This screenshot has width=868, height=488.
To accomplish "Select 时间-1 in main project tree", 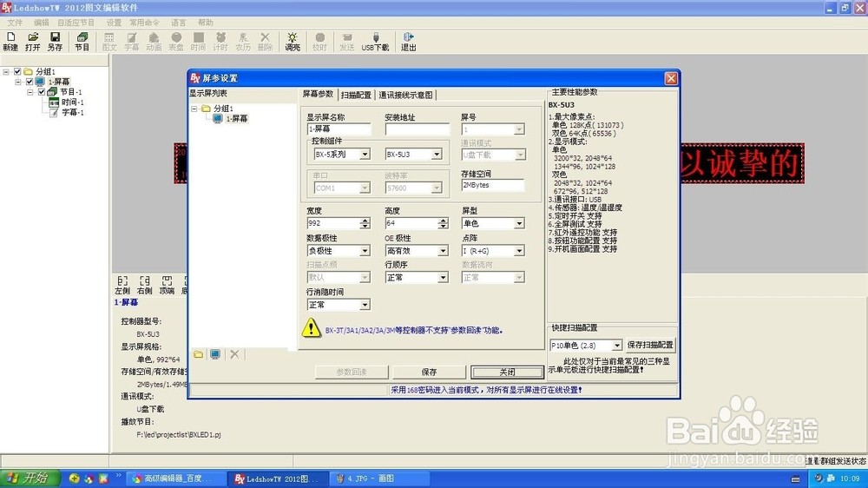I will click(x=73, y=102).
